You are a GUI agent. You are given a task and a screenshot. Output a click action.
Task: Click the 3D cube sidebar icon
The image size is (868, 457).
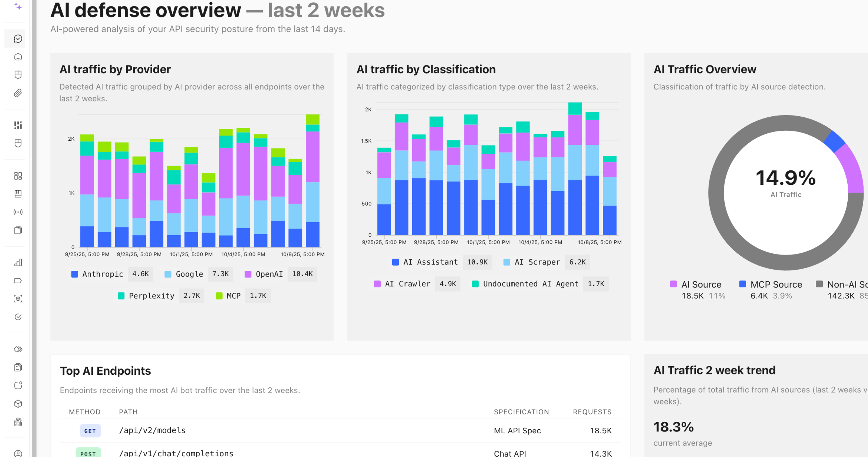point(18,404)
